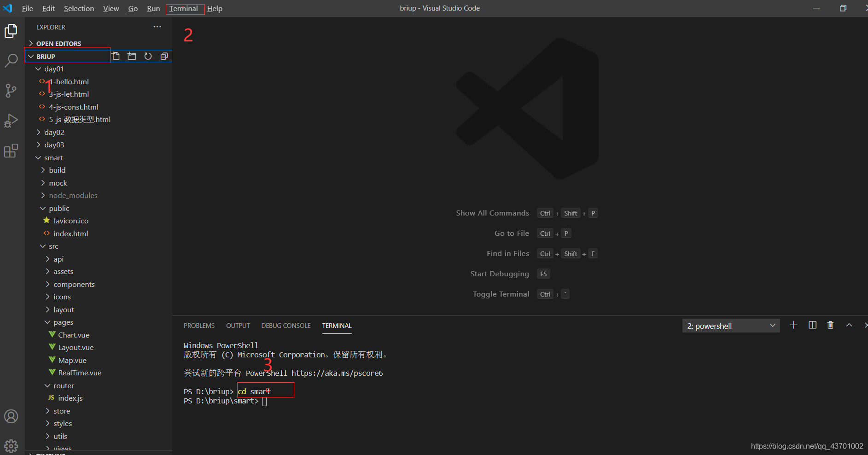Split the terminal panel
The width and height of the screenshot is (868, 455).
pyautogui.click(x=813, y=325)
